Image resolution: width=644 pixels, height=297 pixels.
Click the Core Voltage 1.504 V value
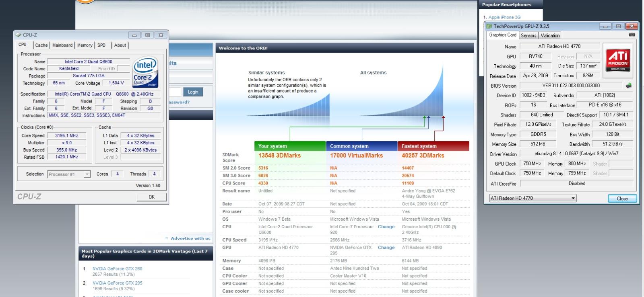click(x=116, y=83)
